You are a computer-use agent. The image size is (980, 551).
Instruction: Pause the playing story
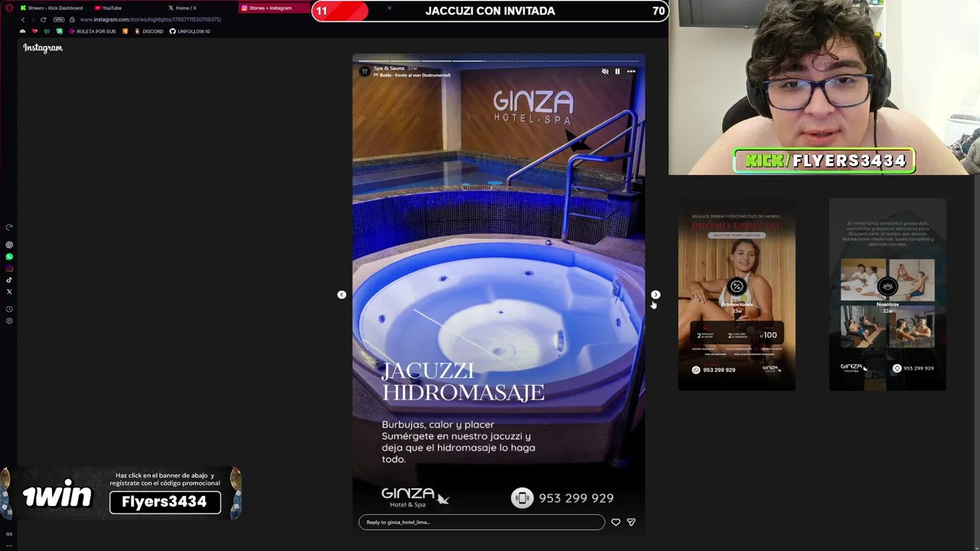pos(617,71)
